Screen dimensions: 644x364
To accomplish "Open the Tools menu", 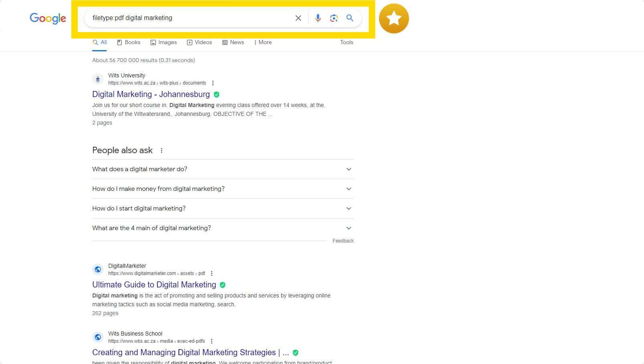I will click(346, 42).
